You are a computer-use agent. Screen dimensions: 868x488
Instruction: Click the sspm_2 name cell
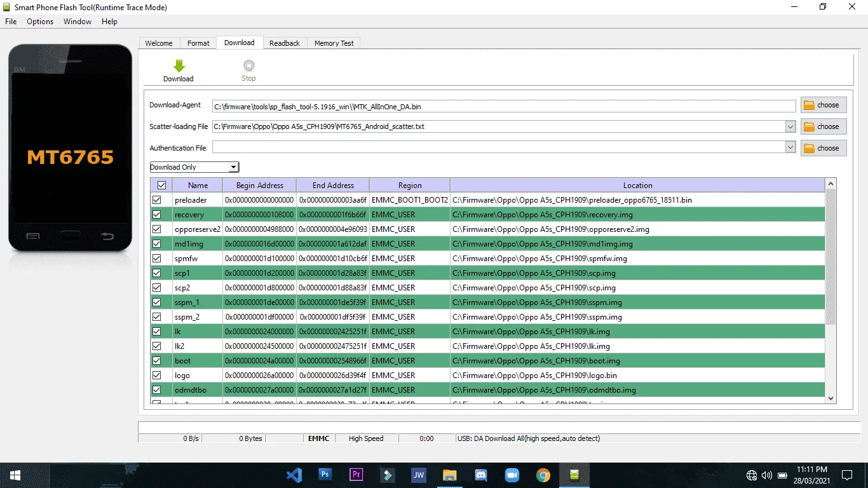click(x=198, y=317)
